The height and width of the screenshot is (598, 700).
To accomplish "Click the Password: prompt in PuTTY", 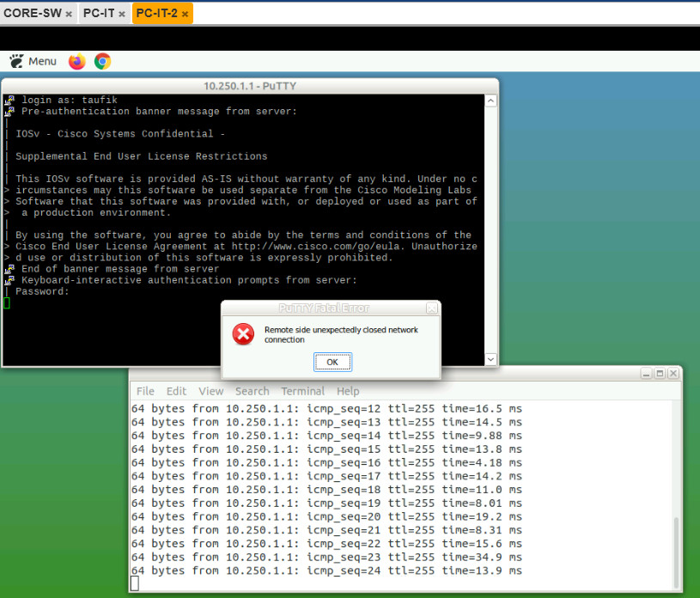I will tap(42, 291).
